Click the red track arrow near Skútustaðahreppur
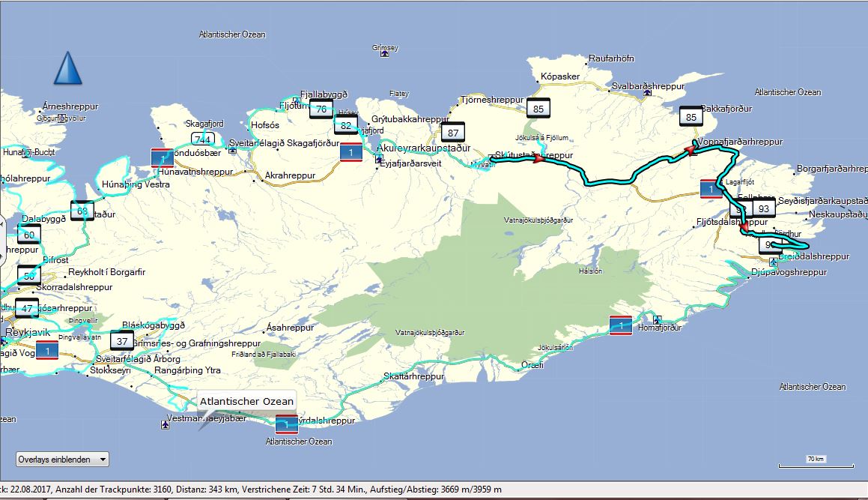The width and height of the screenshot is (868, 500). point(538,159)
